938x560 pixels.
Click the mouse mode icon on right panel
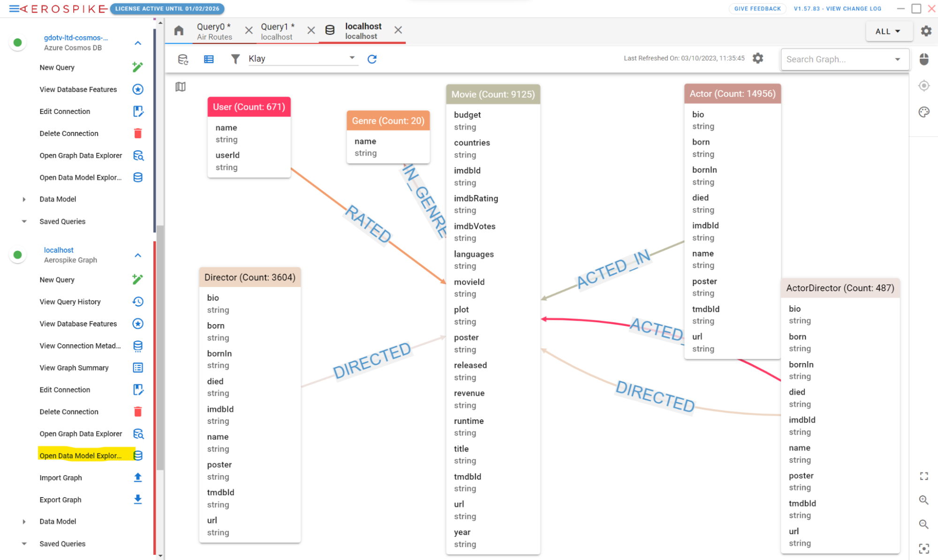point(924,59)
